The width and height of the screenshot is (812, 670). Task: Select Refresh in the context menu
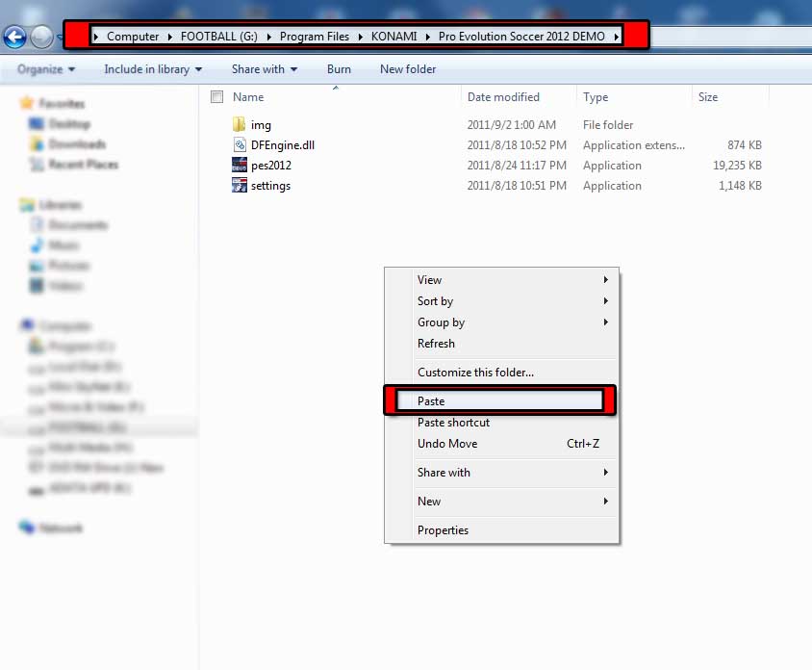(x=436, y=344)
